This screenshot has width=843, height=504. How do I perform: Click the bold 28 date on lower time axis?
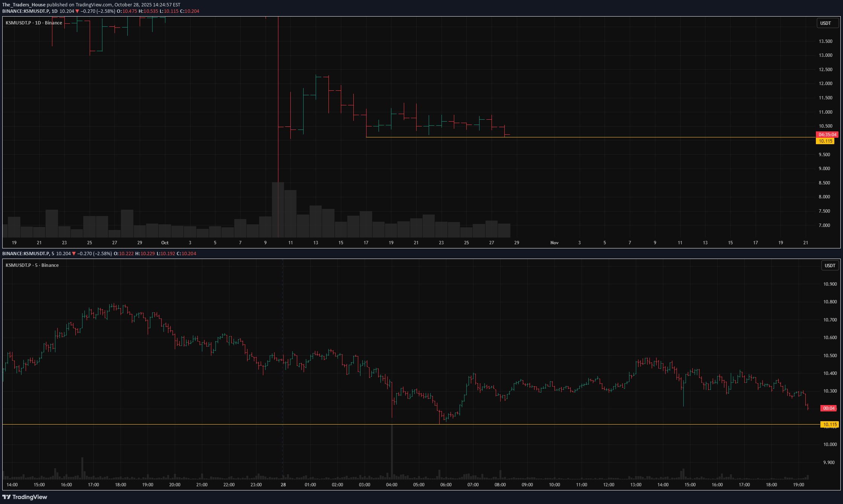coord(283,485)
